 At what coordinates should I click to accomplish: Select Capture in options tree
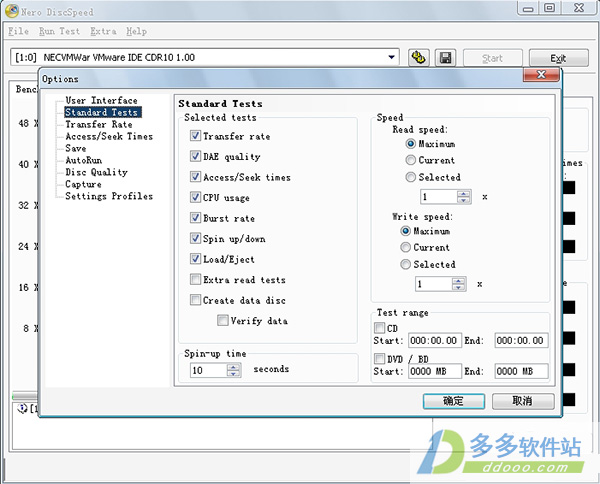pyautogui.click(x=83, y=184)
